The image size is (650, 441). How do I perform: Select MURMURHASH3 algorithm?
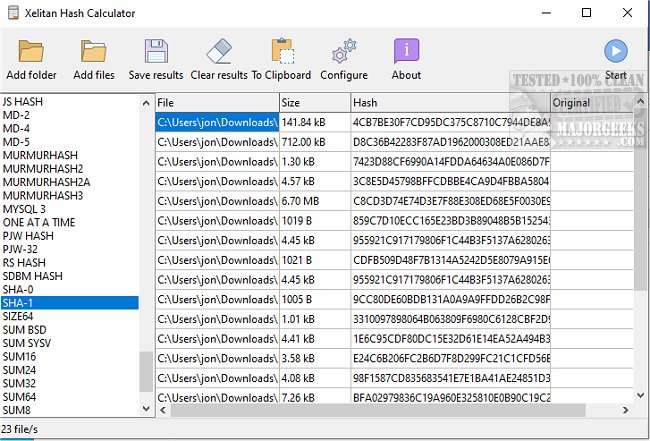tap(43, 196)
